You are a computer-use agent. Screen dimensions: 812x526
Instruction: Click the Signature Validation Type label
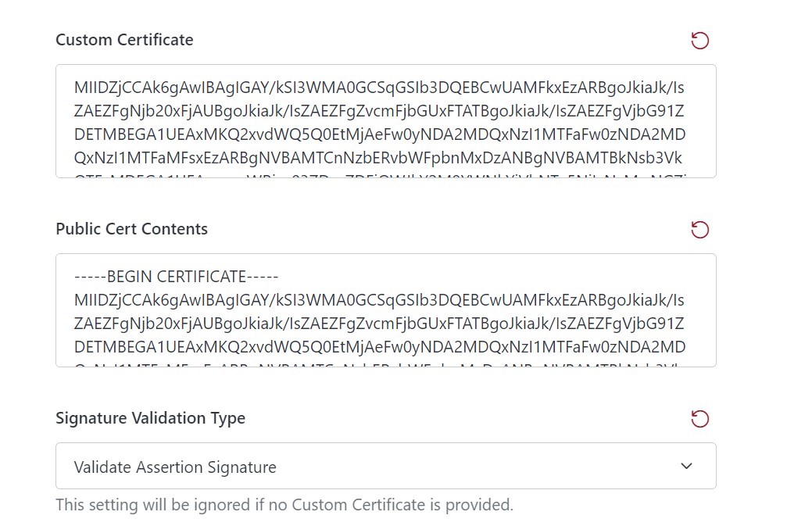(150, 418)
